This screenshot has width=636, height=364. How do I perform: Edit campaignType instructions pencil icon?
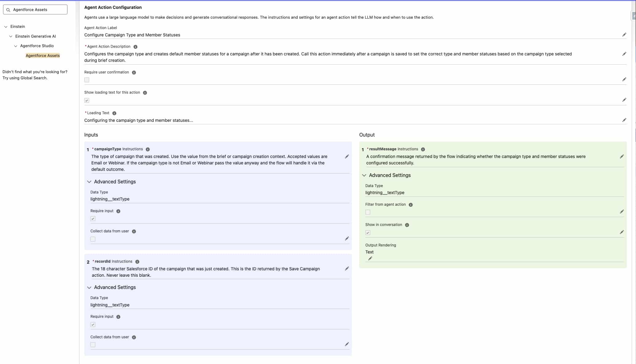(347, 156)
